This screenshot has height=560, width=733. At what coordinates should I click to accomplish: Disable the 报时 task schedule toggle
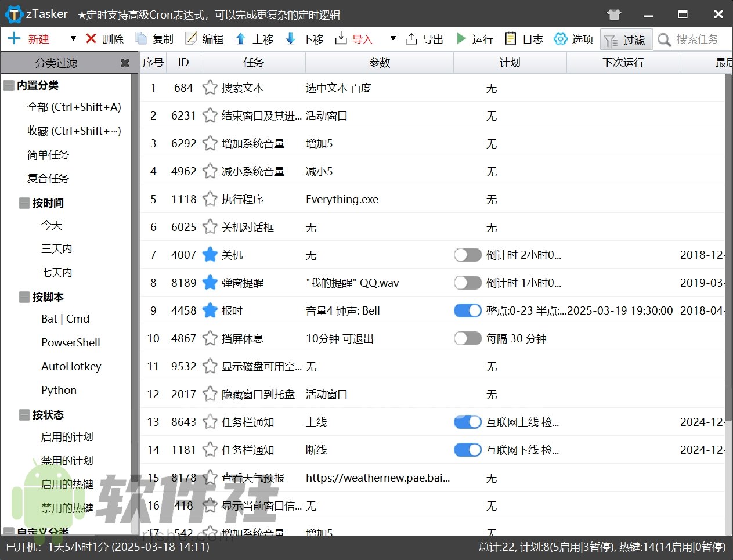[467, 310]
